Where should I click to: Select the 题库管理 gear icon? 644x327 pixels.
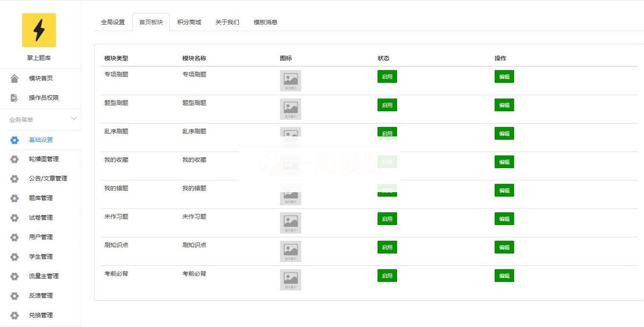coord(14,198)
